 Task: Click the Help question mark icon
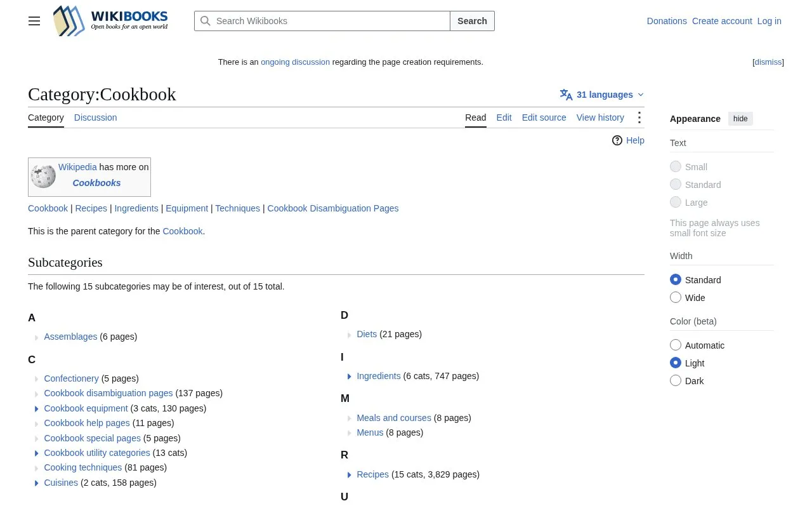[617, 140]
